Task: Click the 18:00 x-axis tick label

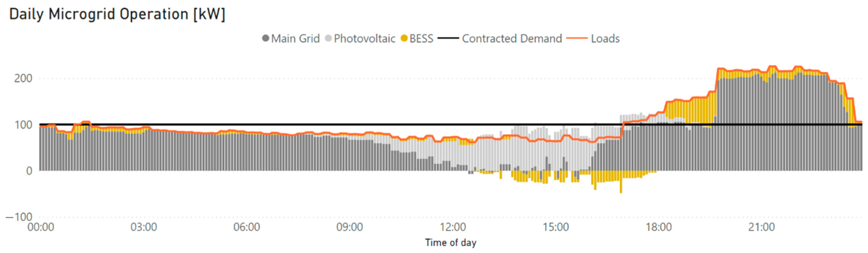Action: point(658,227)
